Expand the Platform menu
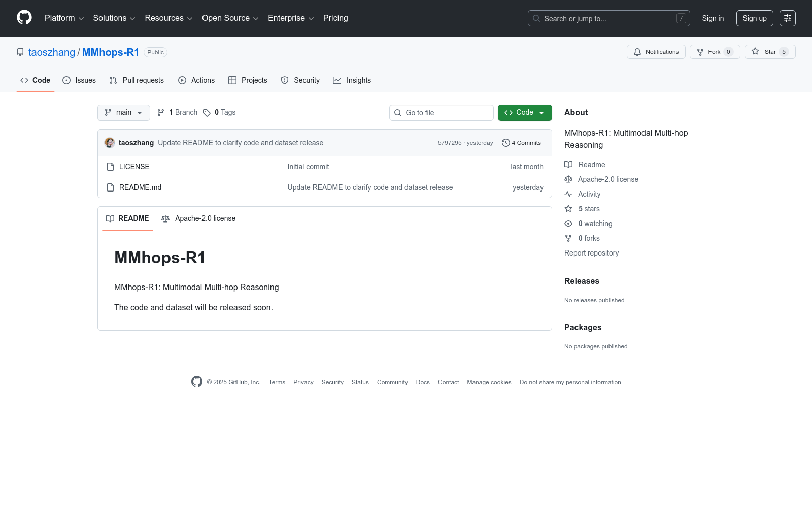The image size is (812, 508). [x=64, y=18]
